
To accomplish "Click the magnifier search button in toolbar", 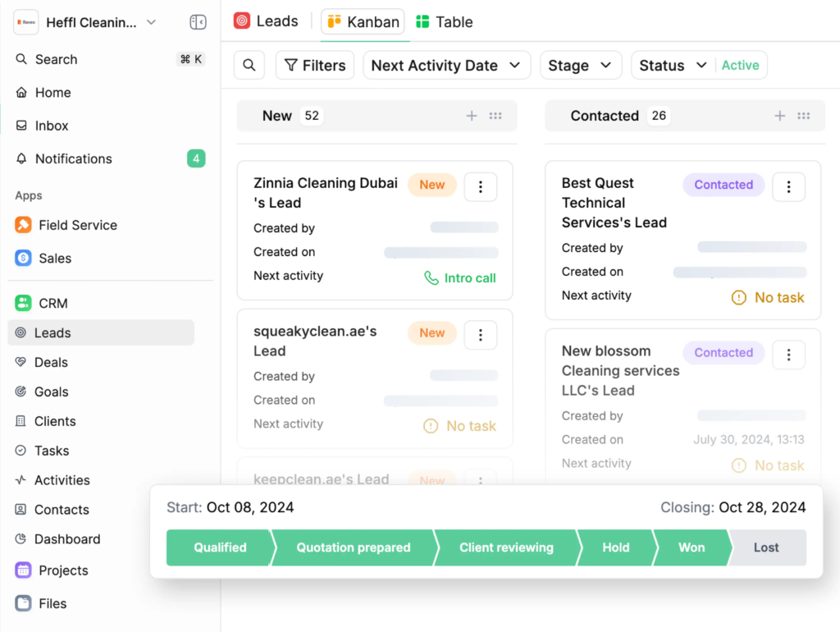I will [x=249, y=66].
